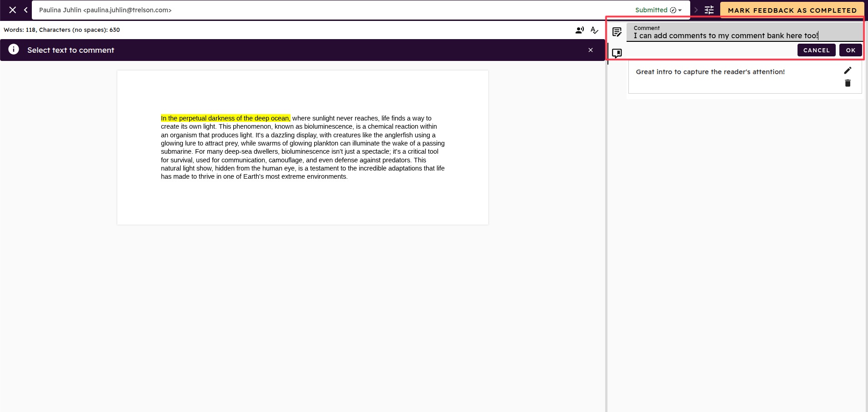868x412 pixels.
Task: Confirm the comment with OK
Action: tap(851, 50)
